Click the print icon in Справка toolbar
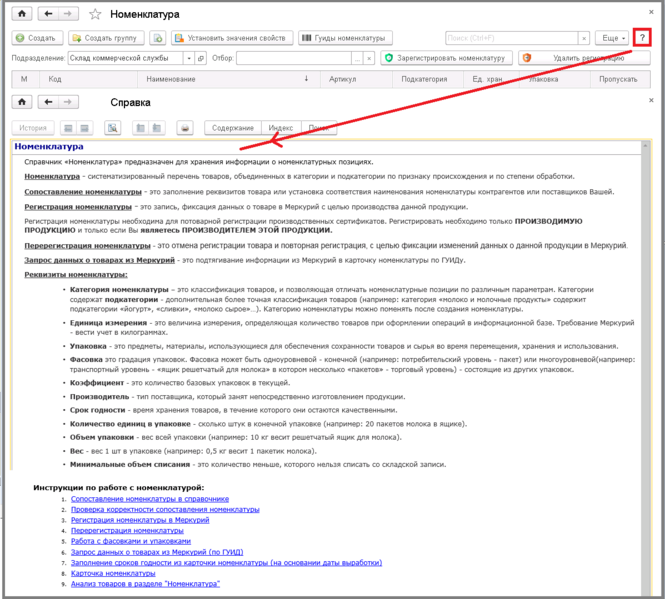Screen dimensions: 665x599 (x=184, y=128)
